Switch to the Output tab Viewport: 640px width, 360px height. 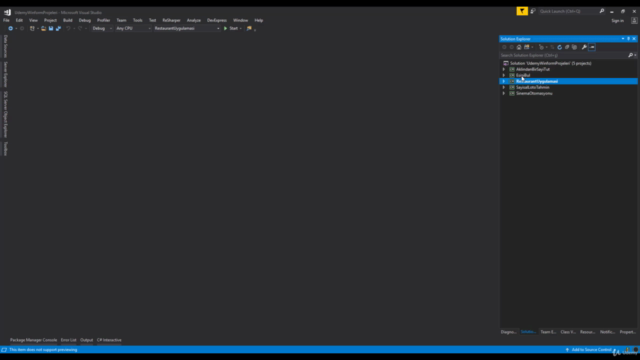click(x=87, y=340)
